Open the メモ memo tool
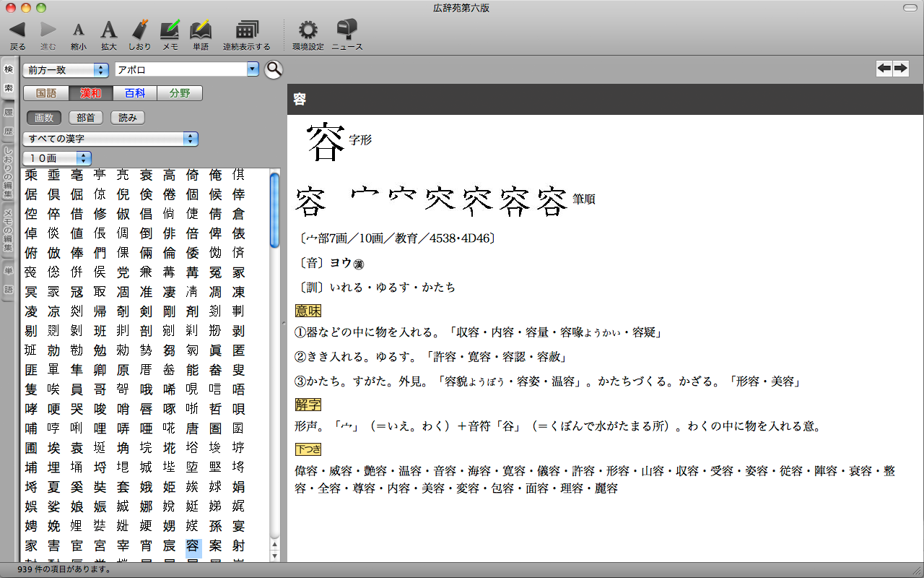This screenshot has width=924, height=578. 170,30
